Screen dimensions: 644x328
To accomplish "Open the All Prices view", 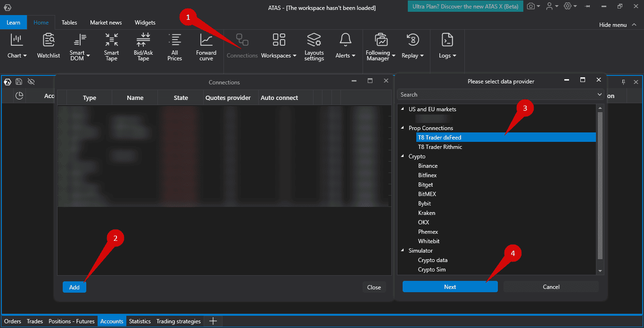I will click(174, 46).
